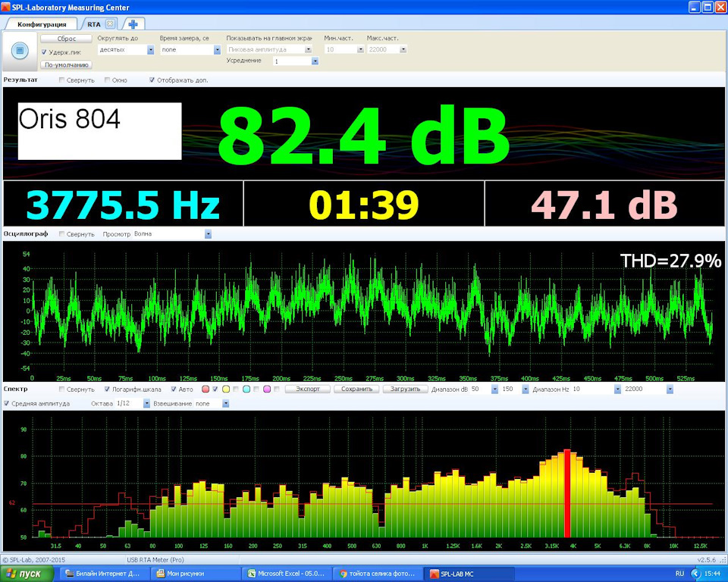Open Диапазон Hz maximum dropdown showing 22000
728x582 pixels.
pos(670,389)
